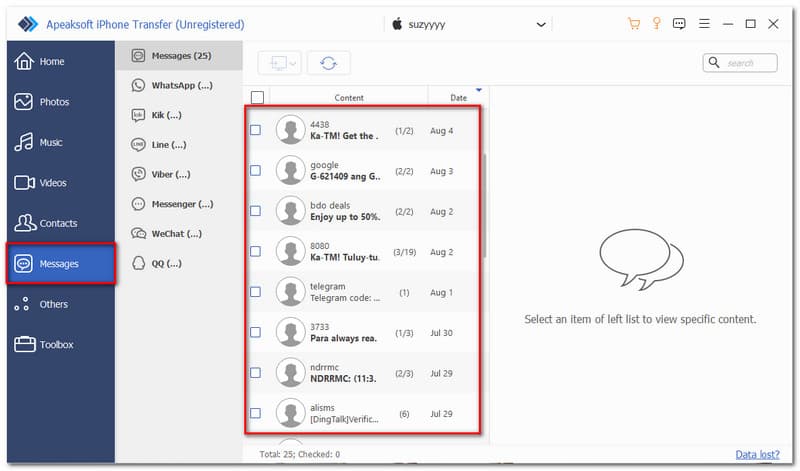Sort by the Date column header
This screenshot has height=471, width=800.
[458, 97]
